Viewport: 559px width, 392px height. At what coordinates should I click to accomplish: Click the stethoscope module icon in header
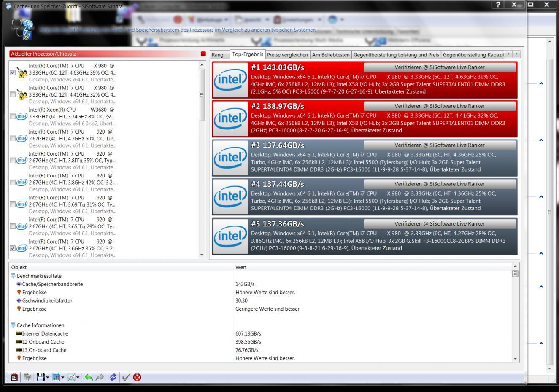coord(23,30)
